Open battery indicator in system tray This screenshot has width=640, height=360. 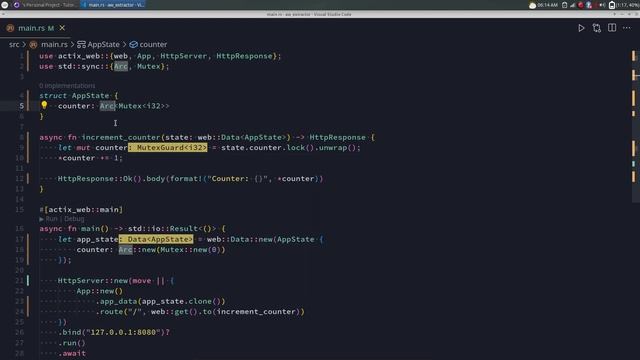(611, 5)
